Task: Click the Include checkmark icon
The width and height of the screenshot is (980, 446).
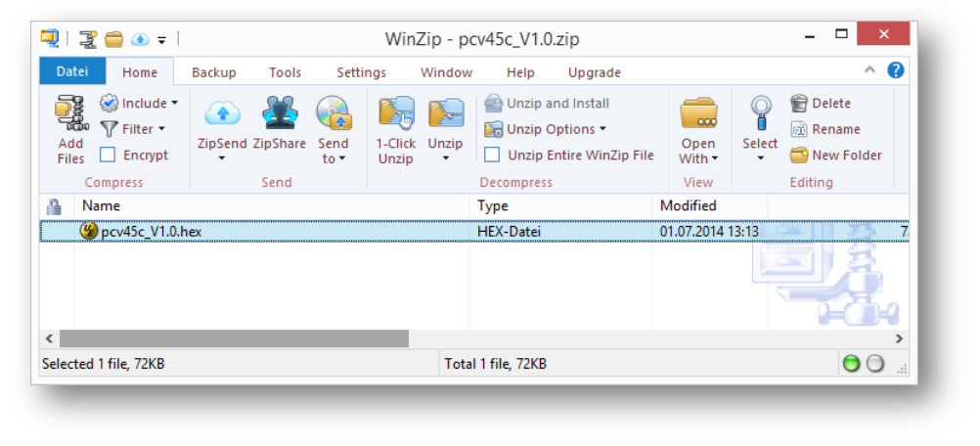Action: (x=109, y=103)
